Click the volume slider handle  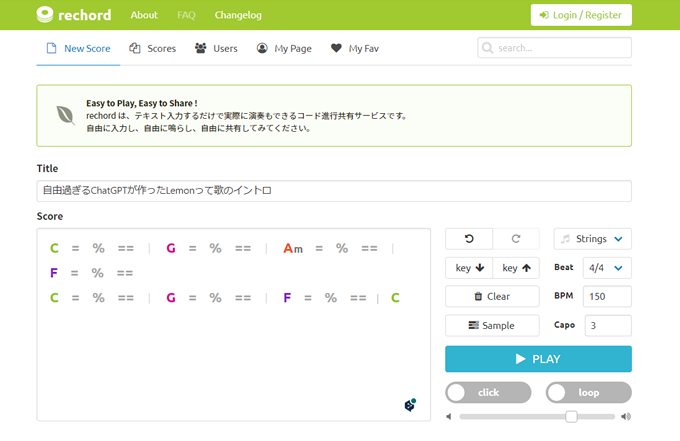pos(571,417)
